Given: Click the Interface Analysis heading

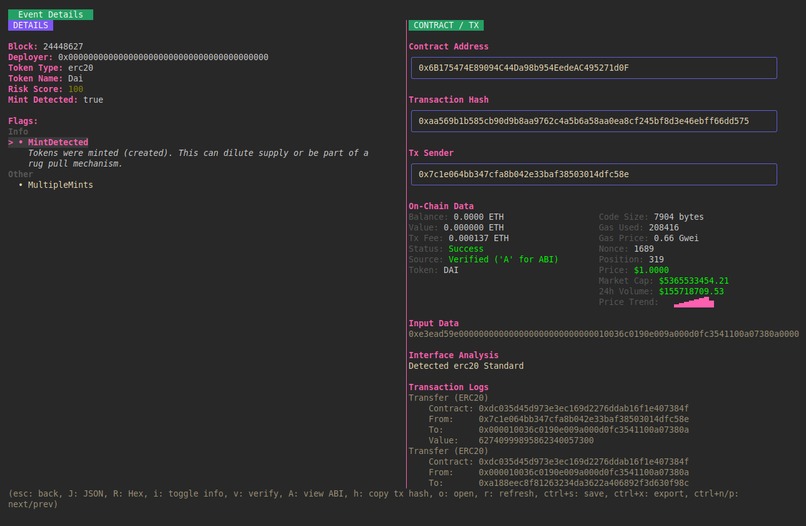Looking at the screenshot, I should 453,355.
